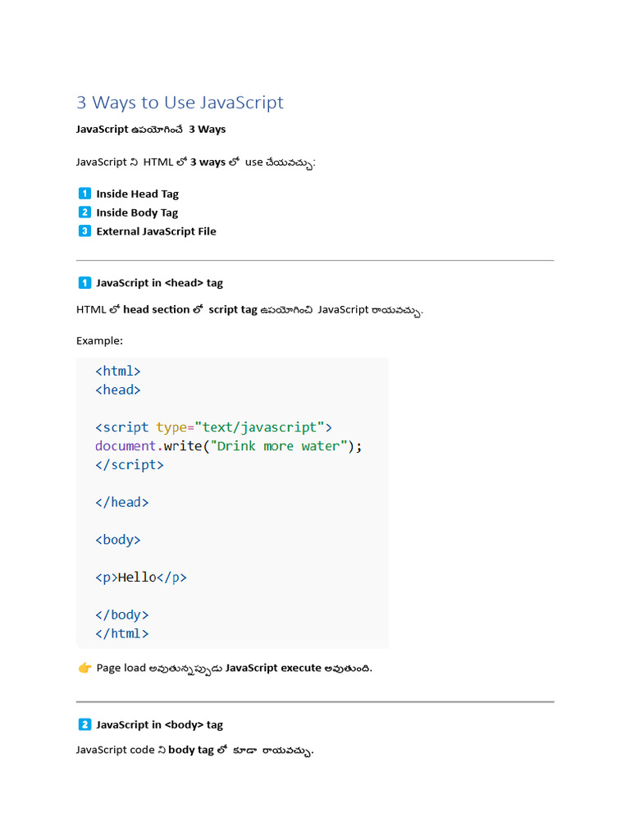630x840 pixels.
Task: Click the number 3 icon beside External JavaScript File
Action: tap(84, 231)
